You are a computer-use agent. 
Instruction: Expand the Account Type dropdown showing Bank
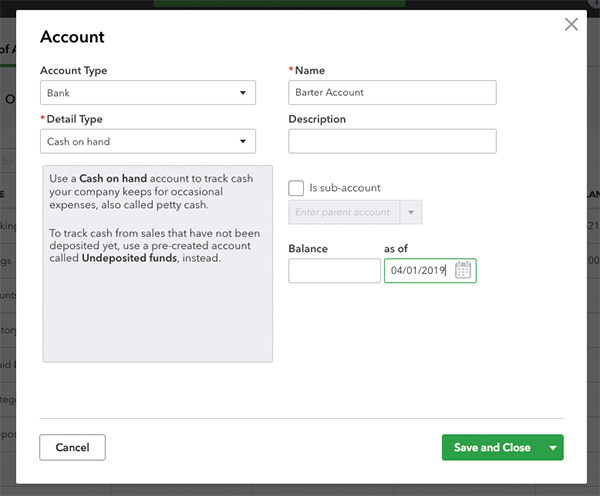[147, 93]
